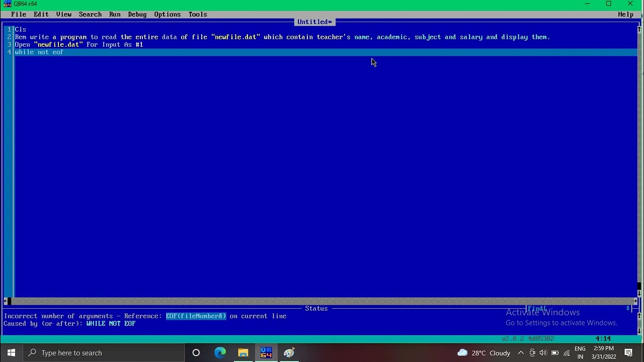Open the Debug menu
Image resolution: width=644 pixels, height=362 pixels.
tap(137, 15)
